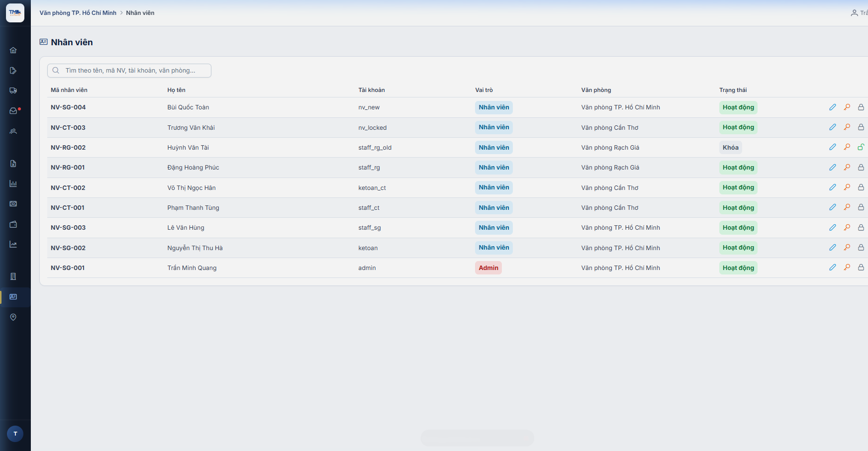This screenshot has height=451, width=868.
Task: Edit employee Bùi Quốc Toàn
Action: point(833,107)
